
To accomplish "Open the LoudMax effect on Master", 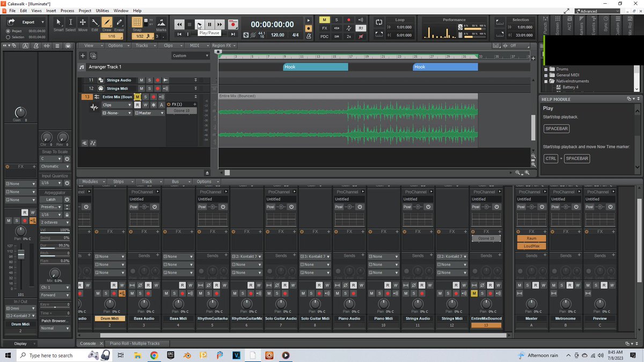I will [531, 246].
